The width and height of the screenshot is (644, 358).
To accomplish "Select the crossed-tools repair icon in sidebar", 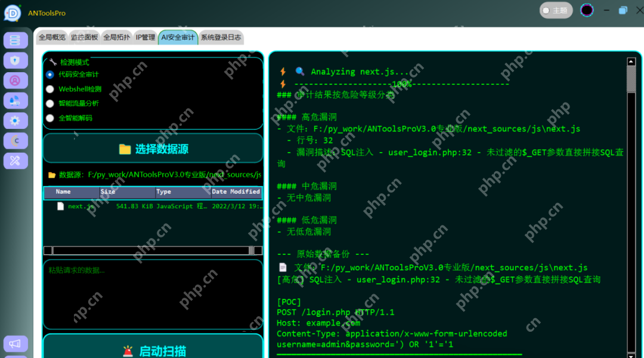I will (x=14, y=161).
